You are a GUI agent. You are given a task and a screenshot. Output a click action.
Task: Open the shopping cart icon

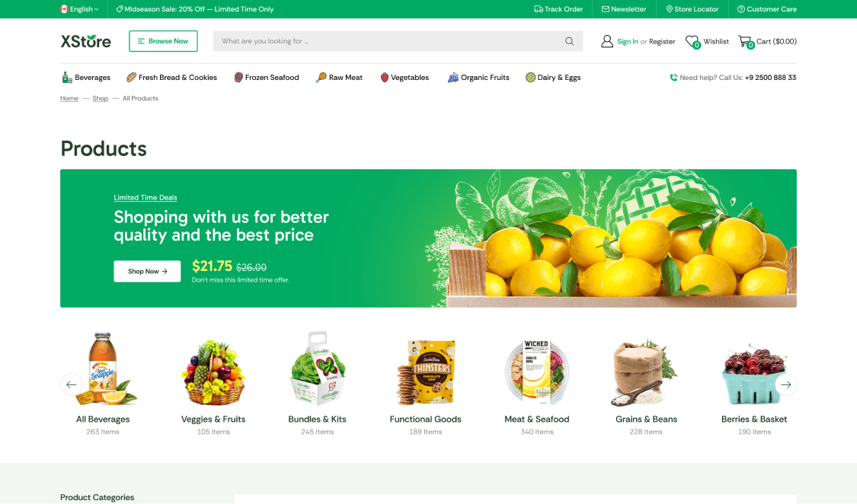point(746,42)
